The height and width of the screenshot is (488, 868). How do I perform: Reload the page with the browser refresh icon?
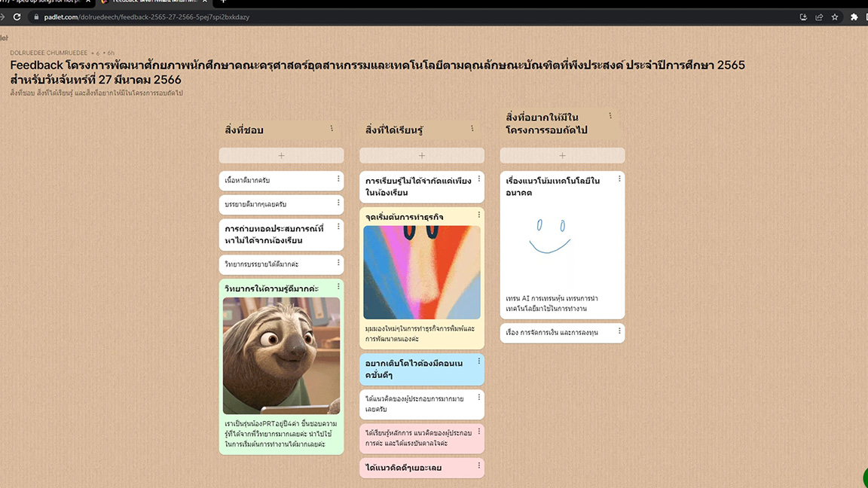coord(17,17)
